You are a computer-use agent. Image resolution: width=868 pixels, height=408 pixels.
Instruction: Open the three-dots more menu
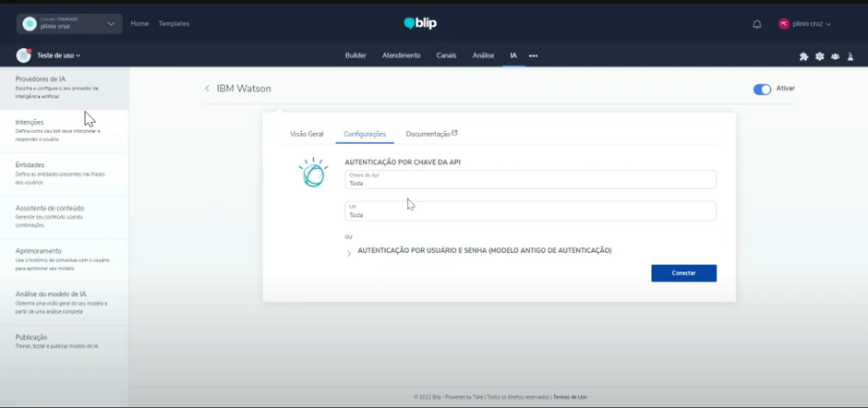[x=533, y=56]
